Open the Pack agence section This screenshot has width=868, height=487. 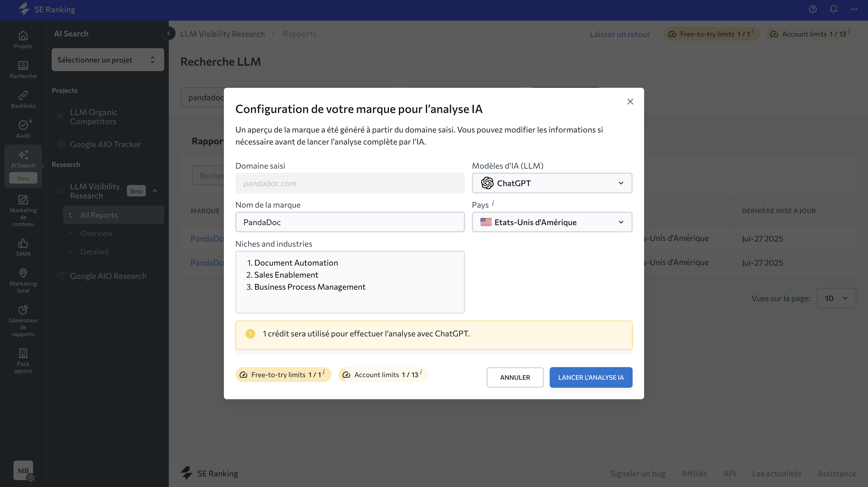(x=23, y=361)
